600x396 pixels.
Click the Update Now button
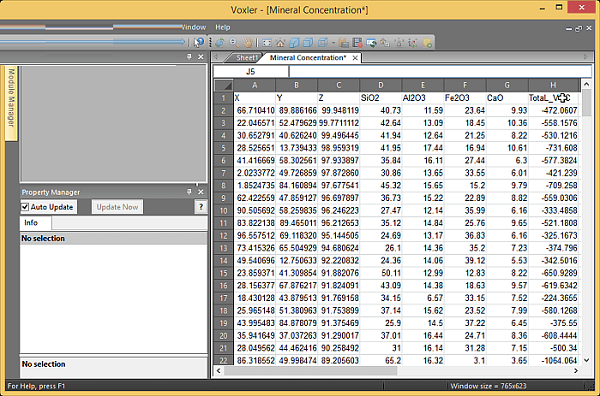[x=117, y=207]
